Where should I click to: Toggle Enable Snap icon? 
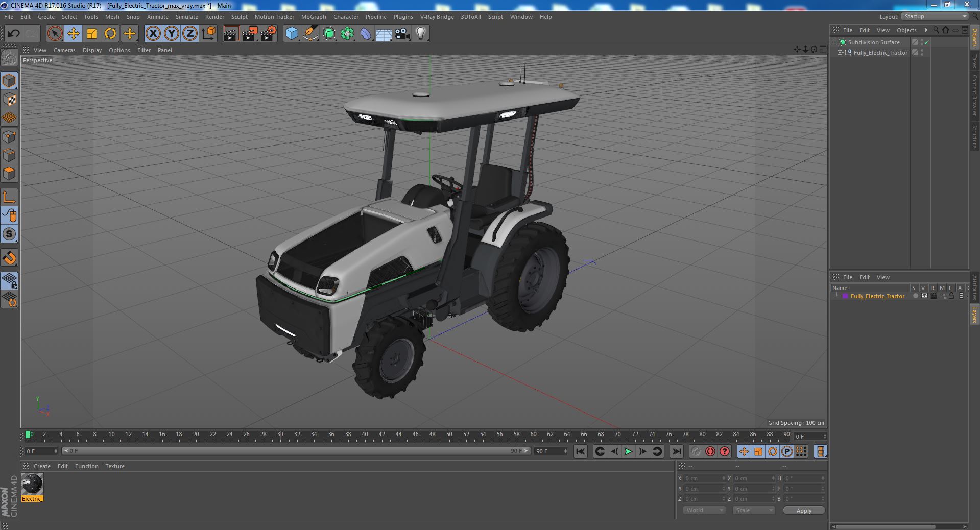pos(9,258)
